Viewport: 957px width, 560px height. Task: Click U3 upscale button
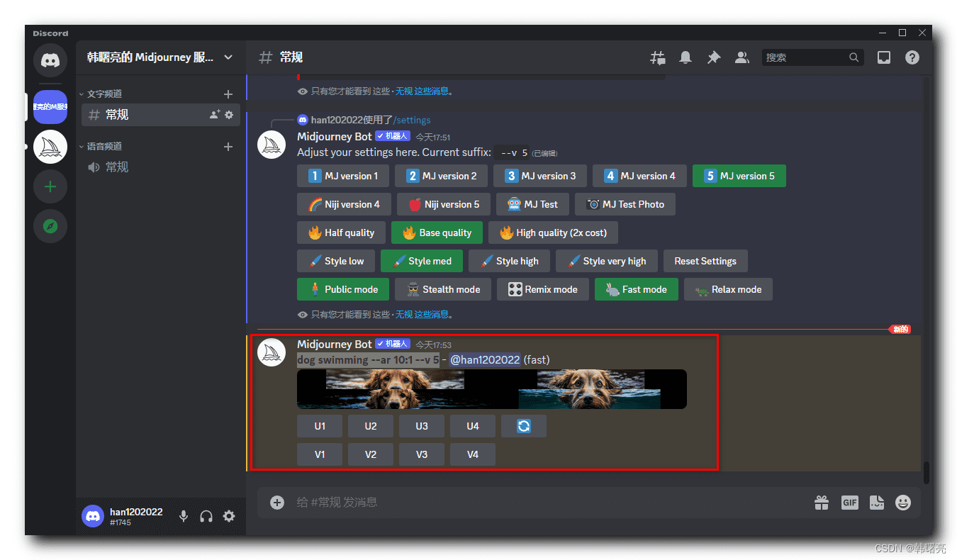(x=422, y=426)
